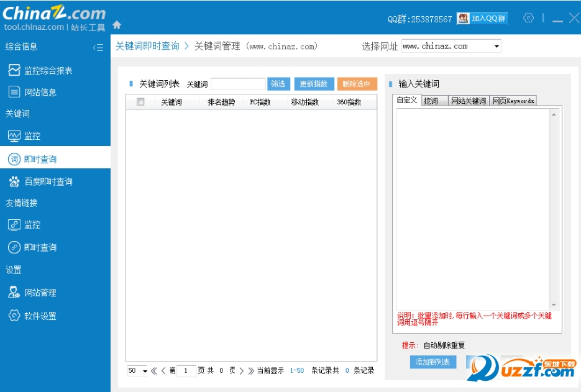Click the keyword filter input field
The image size is (581, 392).
[x=238, y=84]
